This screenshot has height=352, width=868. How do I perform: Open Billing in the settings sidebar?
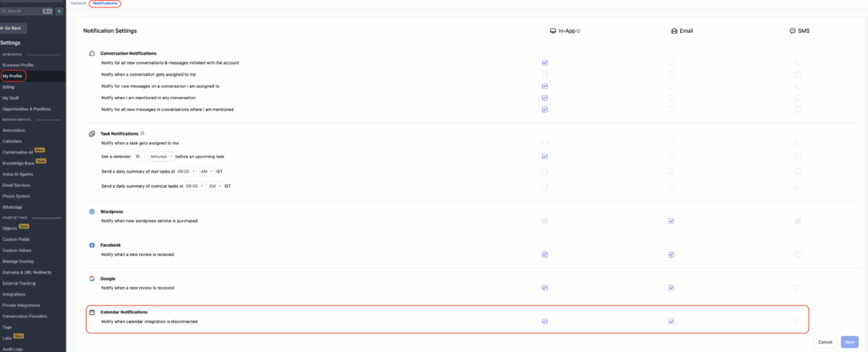(x=8, y=87)
